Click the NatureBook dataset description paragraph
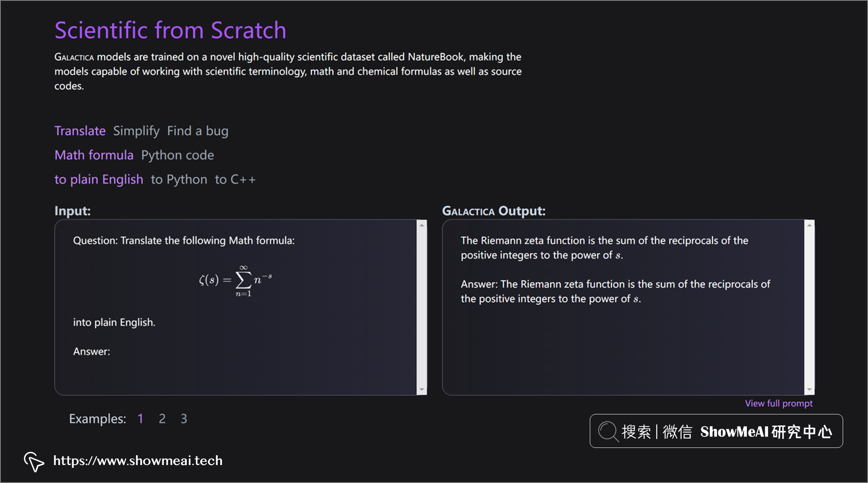The image size is (868, 483). [x=288, y=71]
